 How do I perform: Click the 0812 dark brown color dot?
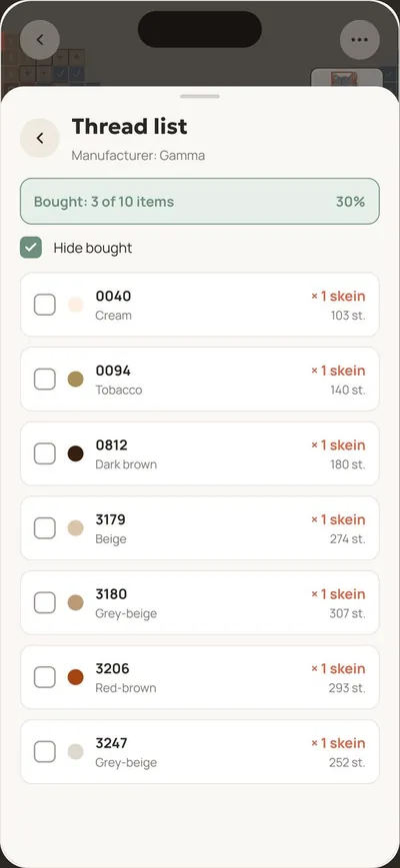[x=75, y=453]
